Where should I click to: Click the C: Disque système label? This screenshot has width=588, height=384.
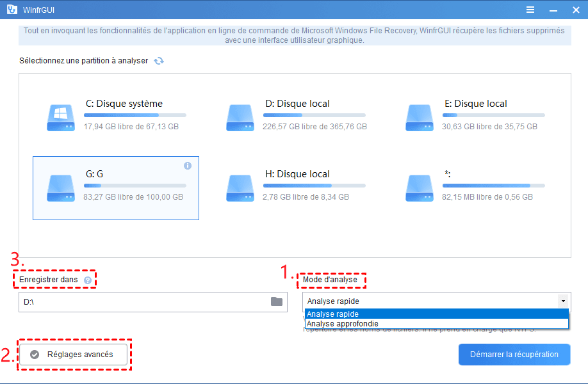pyautogui.click(x=124, y=104)
